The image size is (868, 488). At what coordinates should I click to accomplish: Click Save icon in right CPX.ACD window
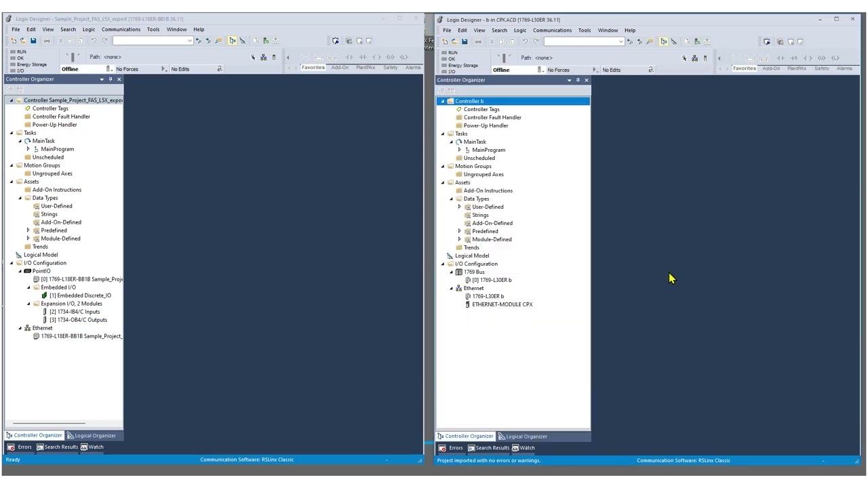pos(465,41)
